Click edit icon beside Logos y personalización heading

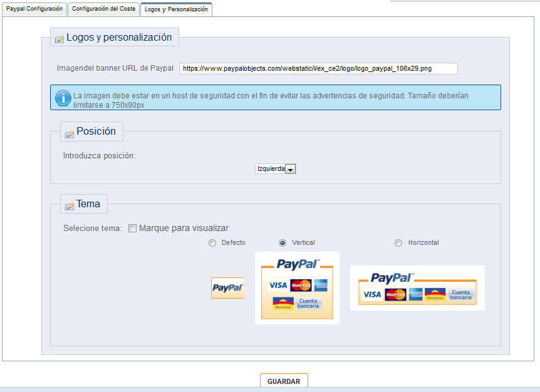click(60, 39)
